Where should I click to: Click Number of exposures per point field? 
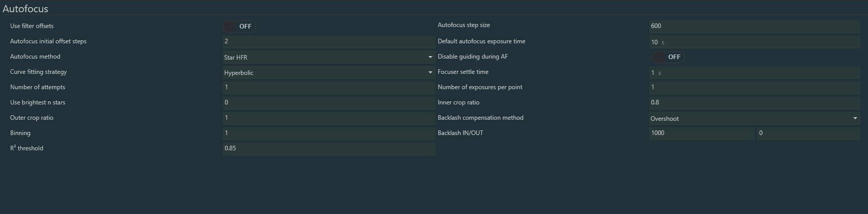754,87
